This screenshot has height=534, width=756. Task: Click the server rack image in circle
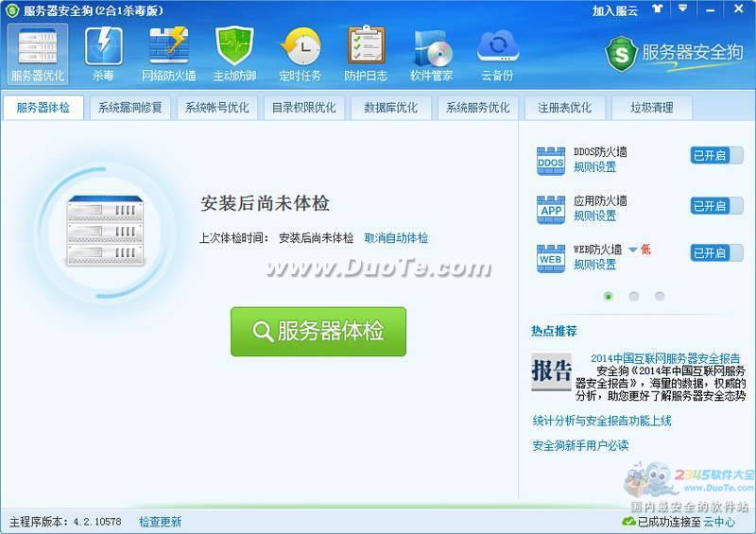105,231
